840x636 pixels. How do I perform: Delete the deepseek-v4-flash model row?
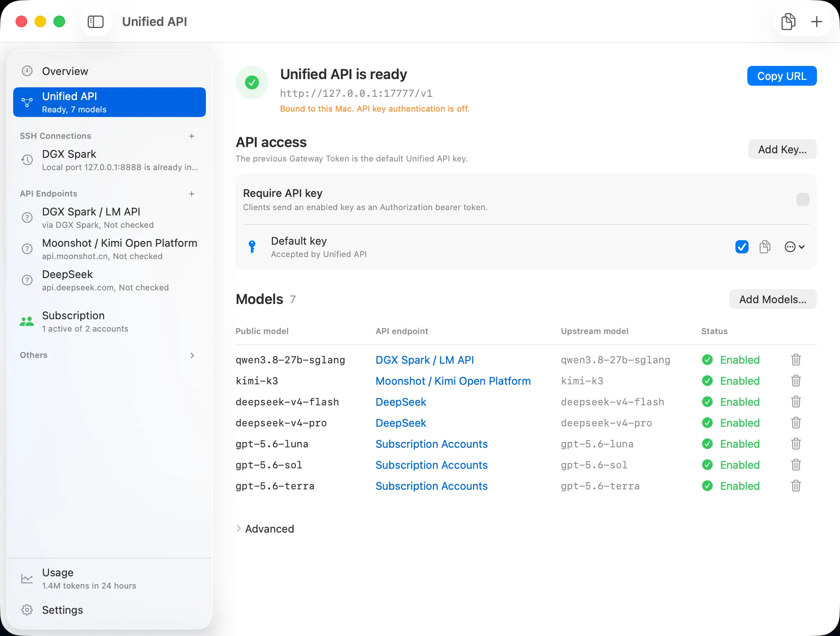tap(796, 402)
